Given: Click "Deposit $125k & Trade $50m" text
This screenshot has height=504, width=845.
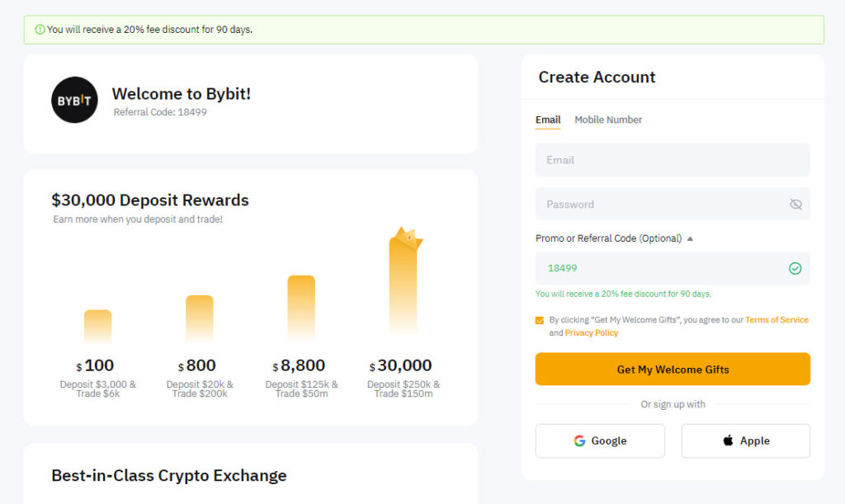Looking at the screenshot, I should (302, 389).
